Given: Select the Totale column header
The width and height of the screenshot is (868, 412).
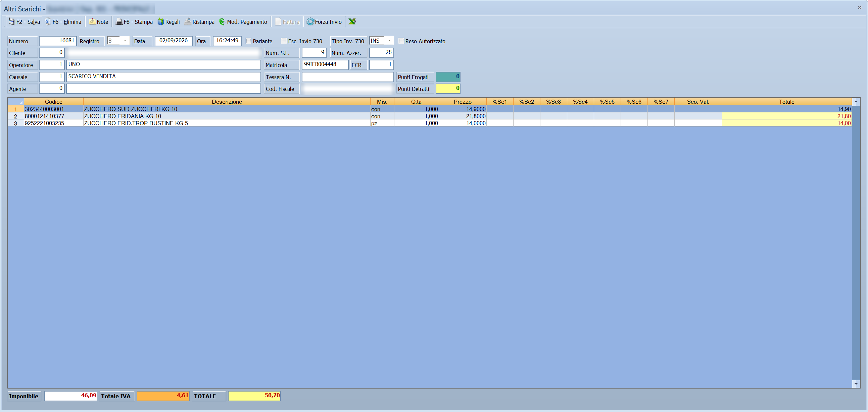Looking at the screenshot, I should [x=786, y=102].
